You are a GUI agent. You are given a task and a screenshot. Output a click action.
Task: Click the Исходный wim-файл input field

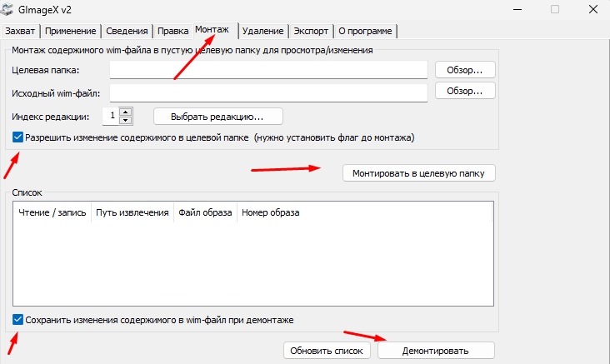click(268, 93)
